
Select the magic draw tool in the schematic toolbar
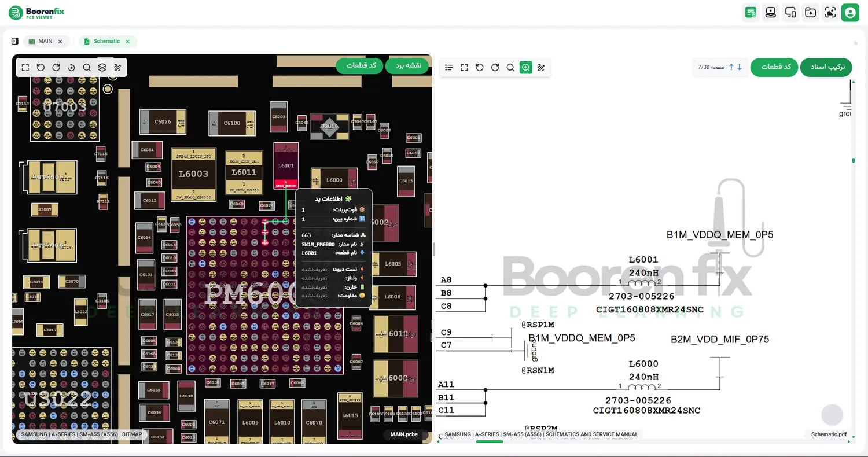click(x=541, y=68)
